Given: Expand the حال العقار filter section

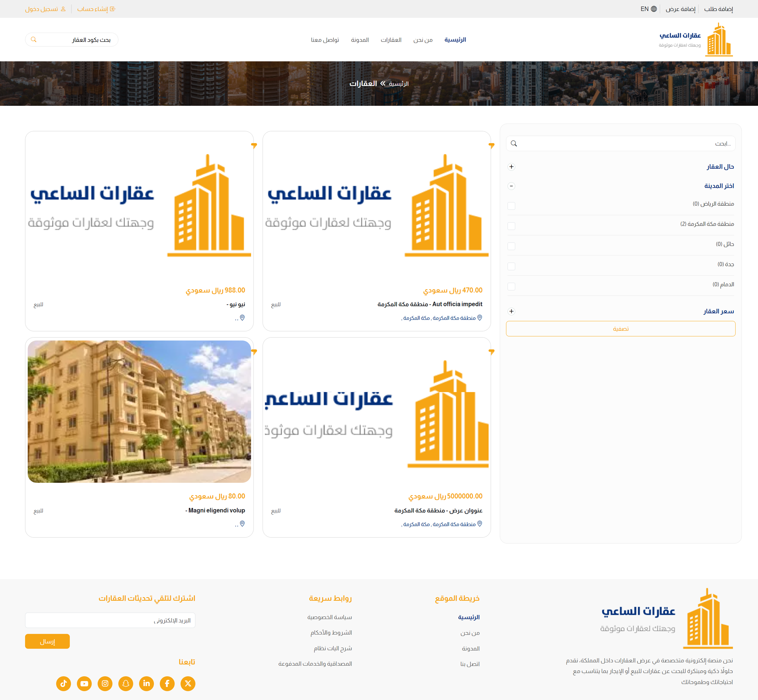Looking at the screenshot, I should coord(511,167).
